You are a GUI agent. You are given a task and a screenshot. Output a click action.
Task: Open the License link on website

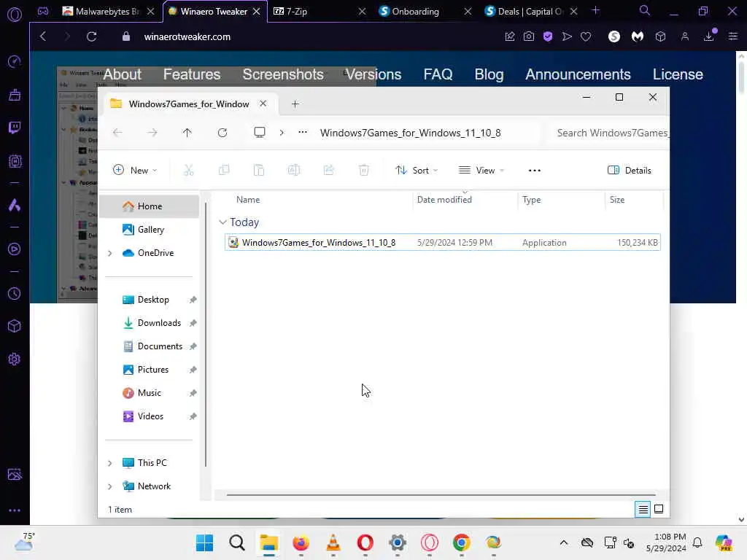(678, 74)
